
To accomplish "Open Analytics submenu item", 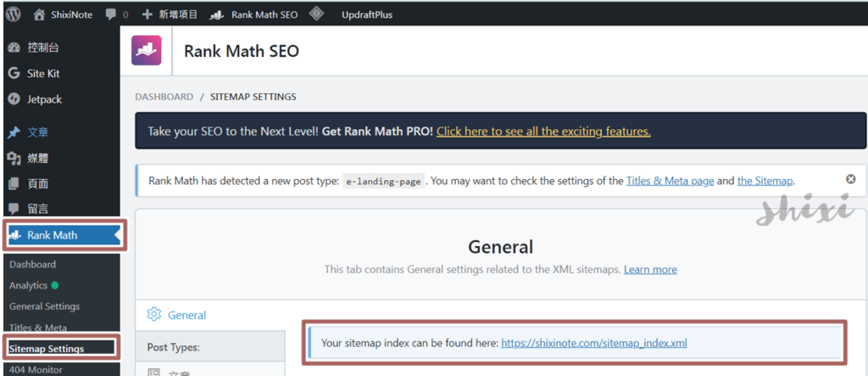I will click(28, 285).
